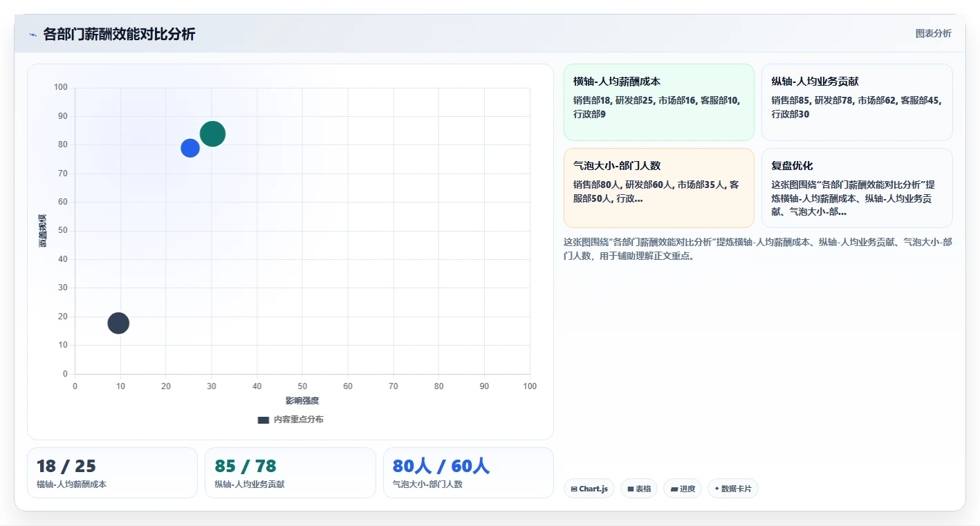Click the legend label 内容重点分布

point(298,420)
